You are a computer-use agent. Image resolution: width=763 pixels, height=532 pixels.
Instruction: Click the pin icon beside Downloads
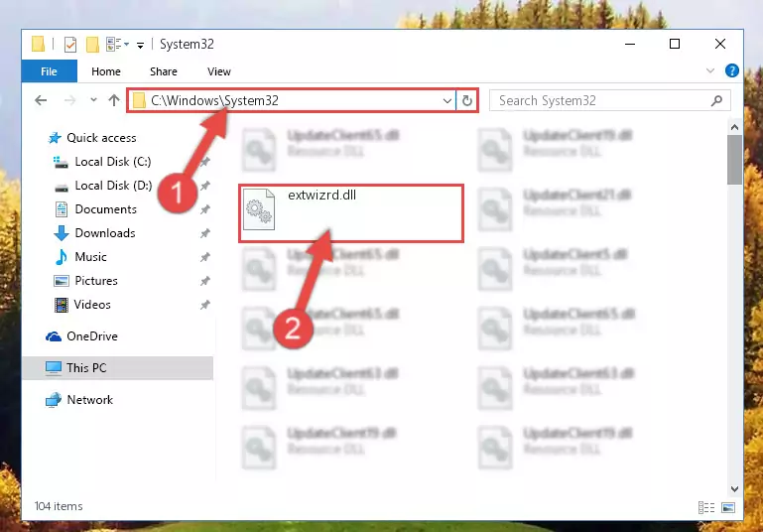pos(204,233)
